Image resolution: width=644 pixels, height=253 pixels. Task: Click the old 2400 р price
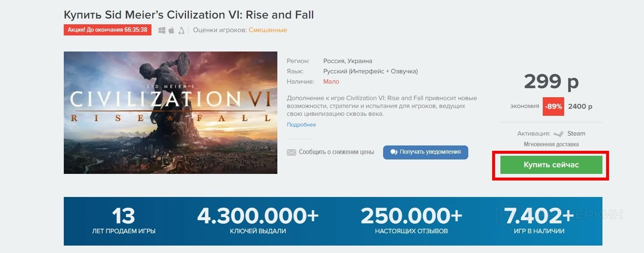[580, 106]
